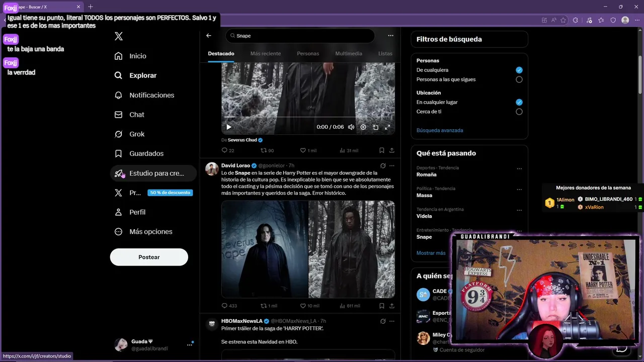Open options for Videla trend
The image size is (644, 362).
tap(519, 210)
